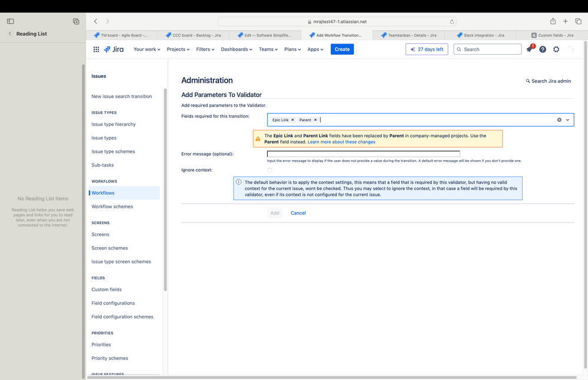Check remaining trial days on 27 days left
Viewport: 588px width, 380px height.
tap(427, 49)
